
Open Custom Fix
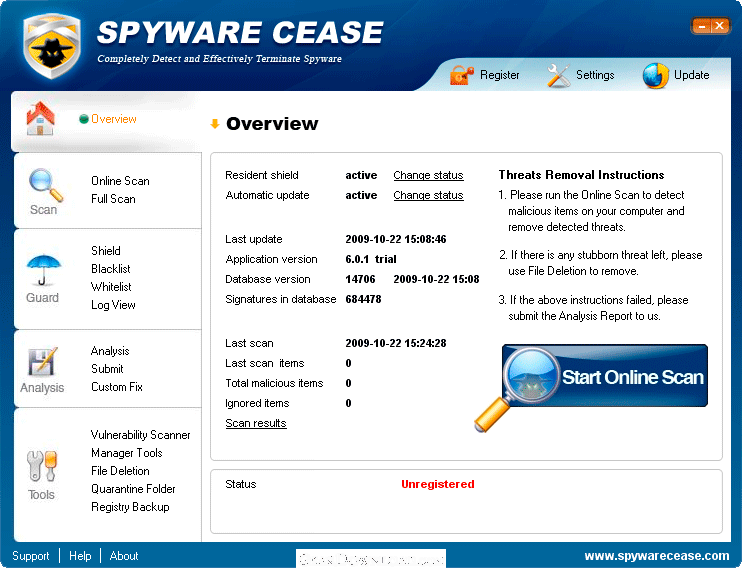click(x=117, y=387)
